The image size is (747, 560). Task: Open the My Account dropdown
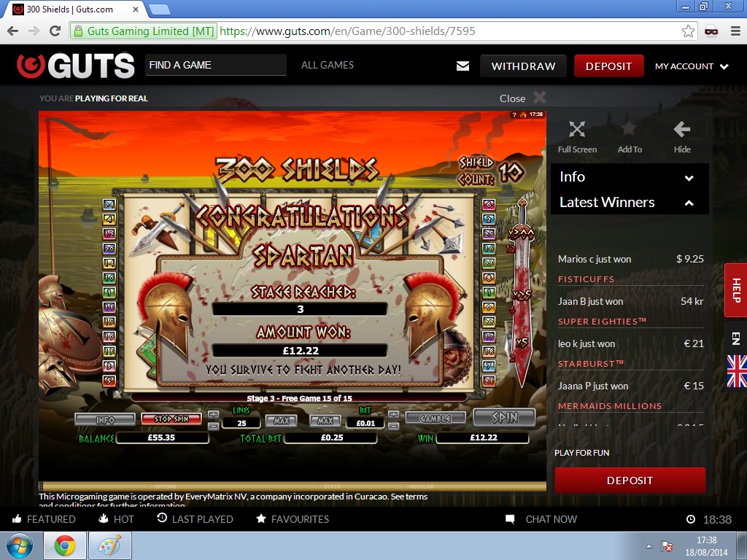pyautogui.click(x=692, y=66)
